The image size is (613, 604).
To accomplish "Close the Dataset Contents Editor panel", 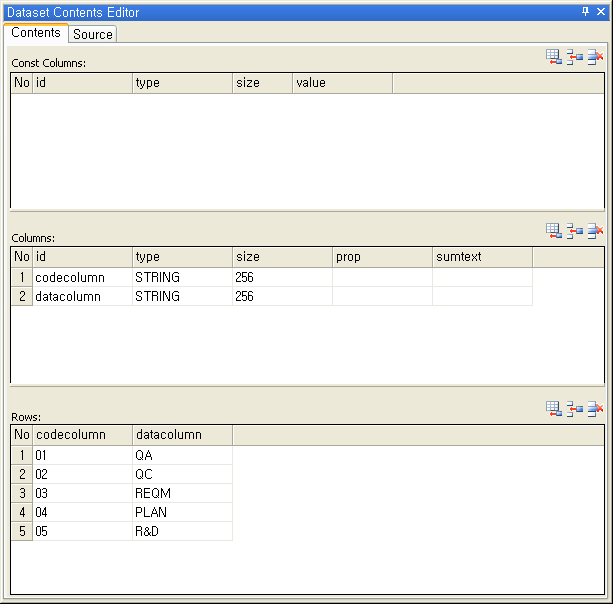I will click(601, 12).
